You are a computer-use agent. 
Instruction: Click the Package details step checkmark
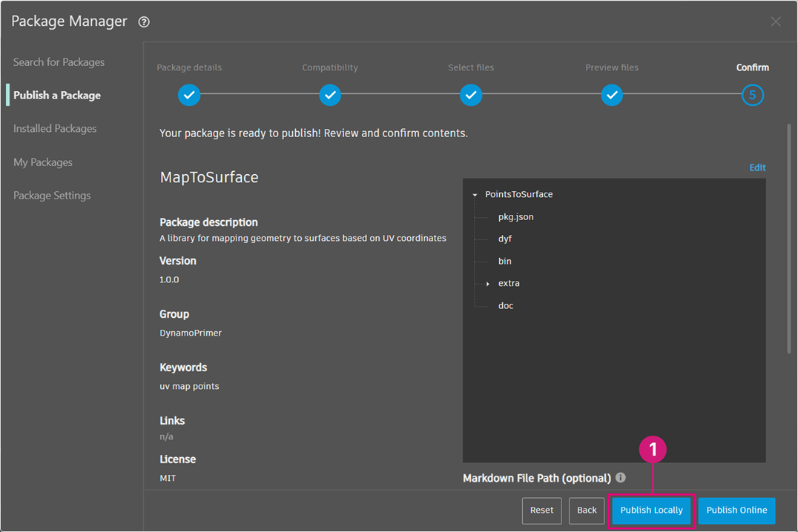[x=189, y=95]
